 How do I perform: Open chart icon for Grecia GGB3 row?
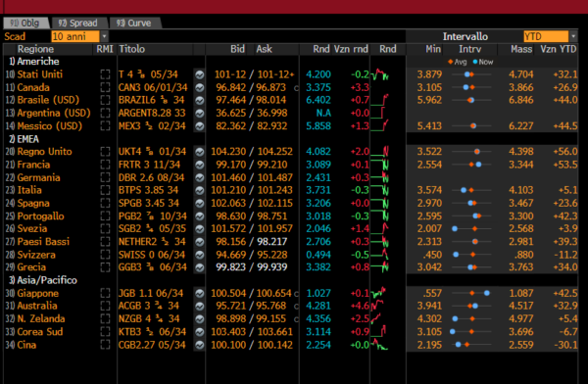pyautogui.click(x=200, y=267)
